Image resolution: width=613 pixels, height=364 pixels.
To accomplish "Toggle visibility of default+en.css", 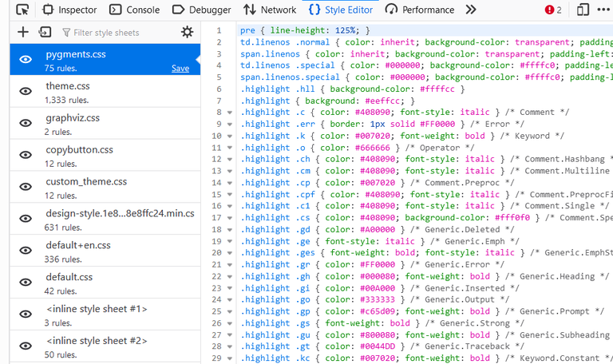I will [26, 250].
